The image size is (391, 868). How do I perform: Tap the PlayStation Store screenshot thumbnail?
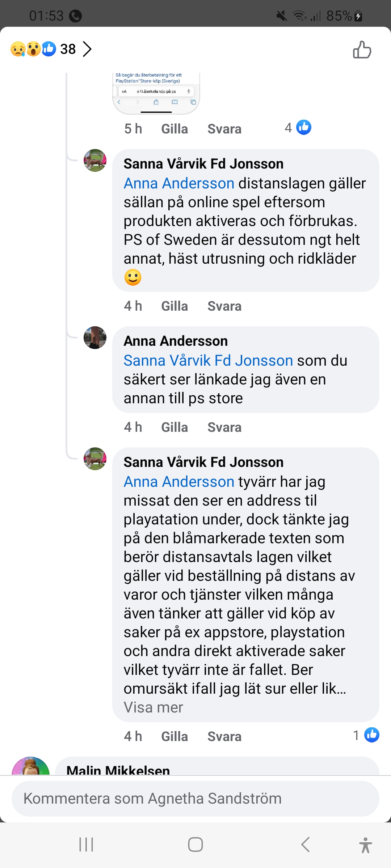pyautogui.click(x=156, y=93)
